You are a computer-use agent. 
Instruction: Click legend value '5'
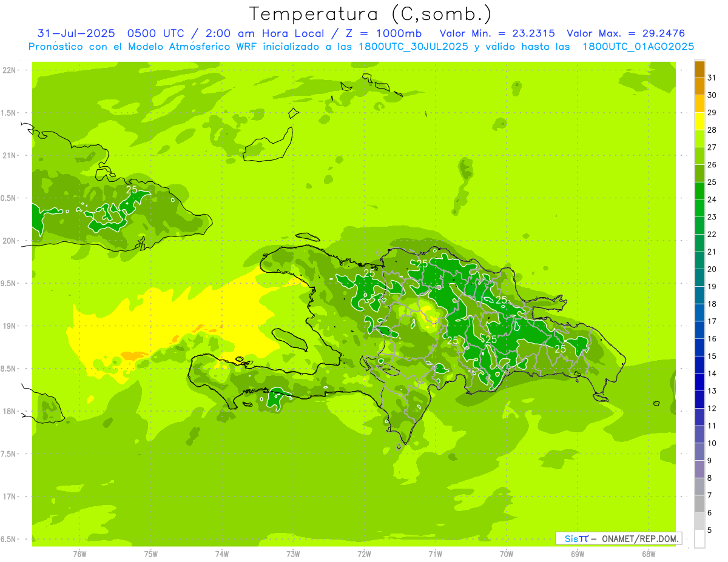click(x=710, y=530)
